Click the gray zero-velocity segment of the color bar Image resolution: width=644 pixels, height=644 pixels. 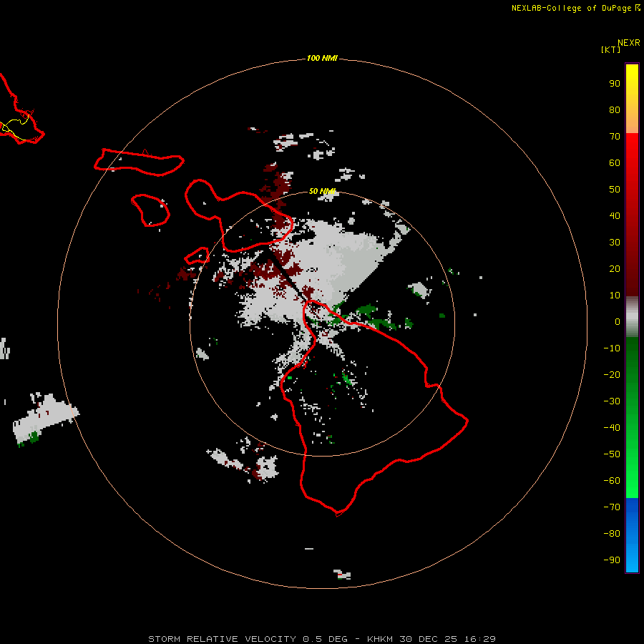coord(632,317)
